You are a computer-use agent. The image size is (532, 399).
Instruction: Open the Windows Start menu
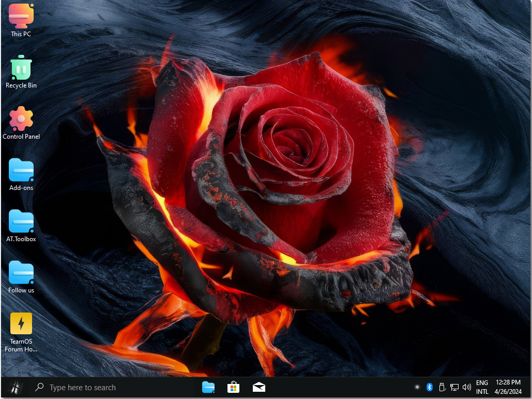[x=16, y=387]
